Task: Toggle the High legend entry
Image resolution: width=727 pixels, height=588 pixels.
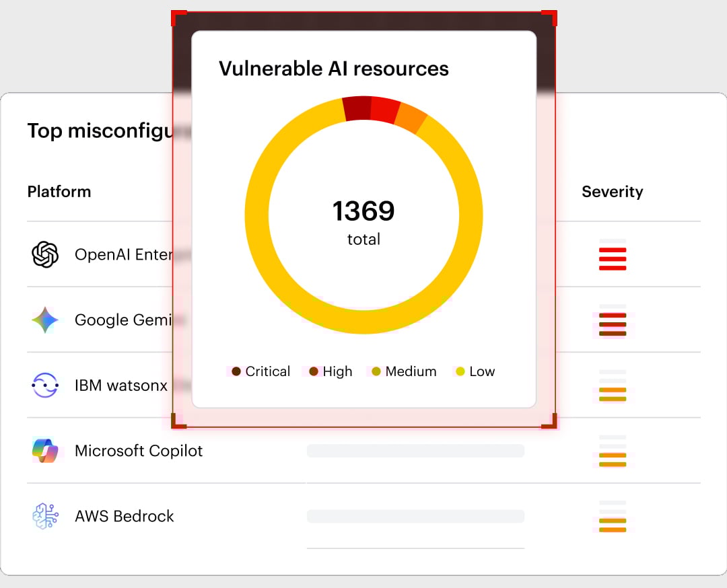Action: point(329,371)
